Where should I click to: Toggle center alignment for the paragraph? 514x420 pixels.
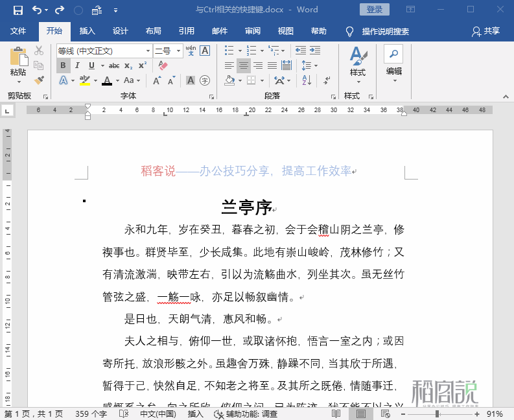(243, 65)
